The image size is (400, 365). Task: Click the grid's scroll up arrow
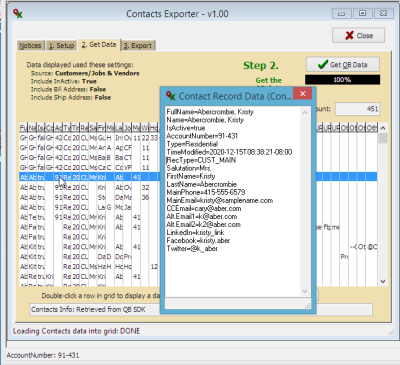pos(383,128)
